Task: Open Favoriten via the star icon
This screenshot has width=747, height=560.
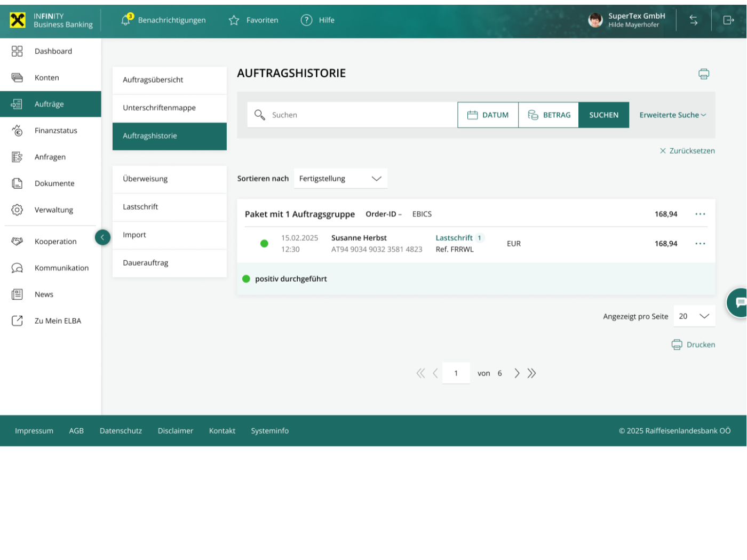Action: click(234, 20)
